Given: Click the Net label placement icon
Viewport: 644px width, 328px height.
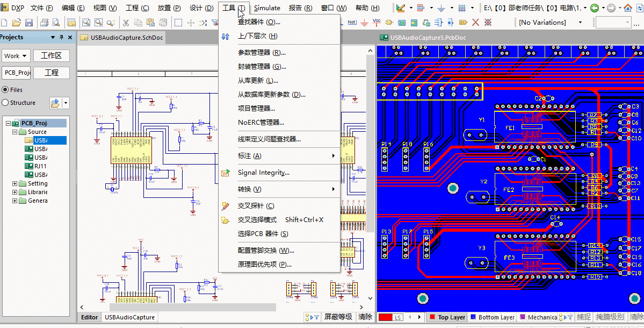Looking at the screenshot, I should pyautogui.click(x=352, y=23).
